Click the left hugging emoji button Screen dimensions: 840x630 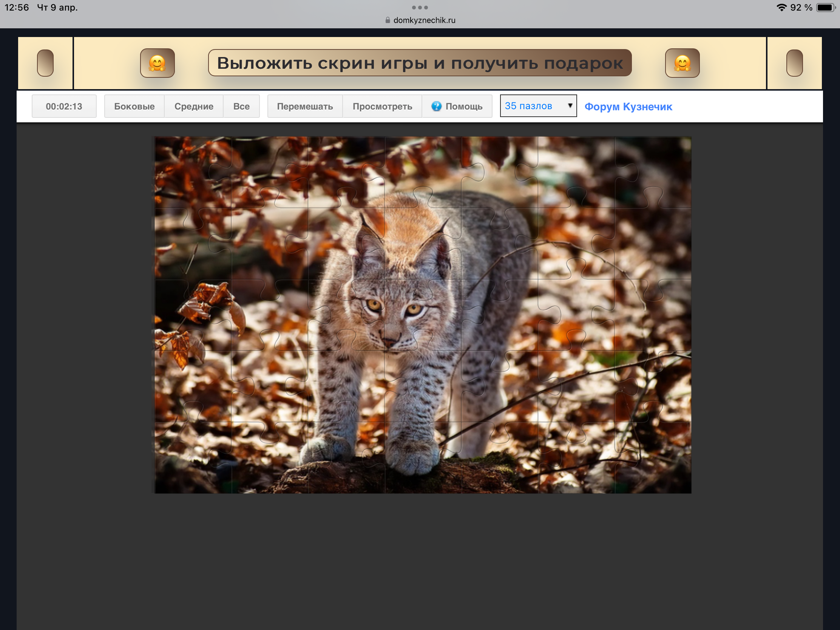(x=157, y=63)
